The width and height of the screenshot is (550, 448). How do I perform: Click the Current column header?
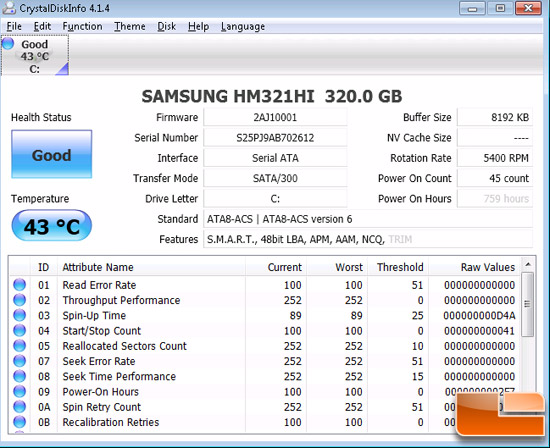point(276,267)
